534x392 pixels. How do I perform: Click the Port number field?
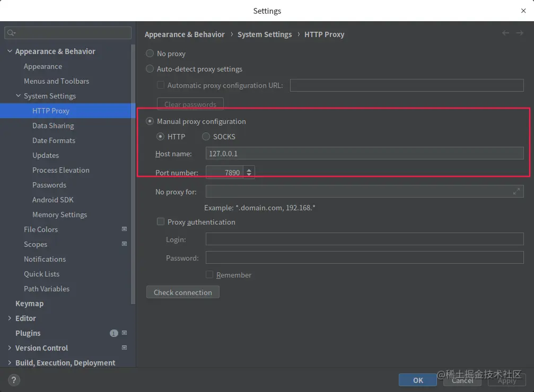tap(224, 173)
